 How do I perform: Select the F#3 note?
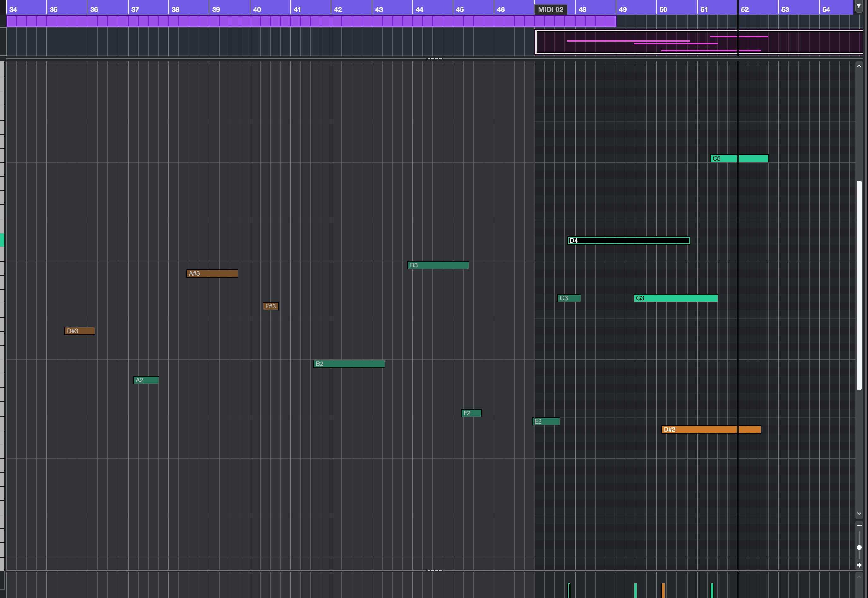click(x=270, y=307)
